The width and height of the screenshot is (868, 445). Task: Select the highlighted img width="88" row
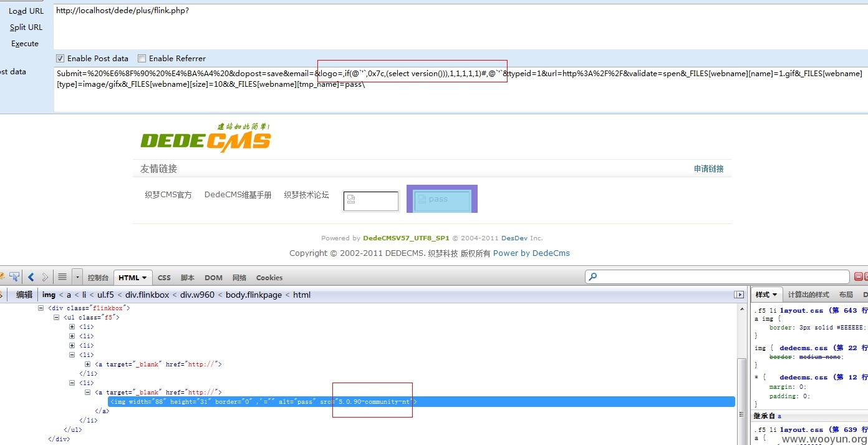tap(422, 401)
